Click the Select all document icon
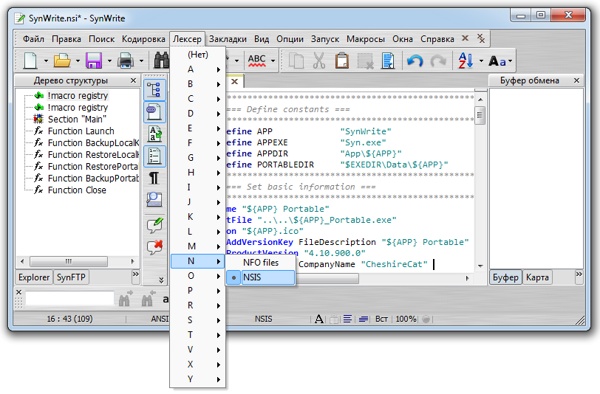Screen dimensions: 600x394 click(388, 60)
